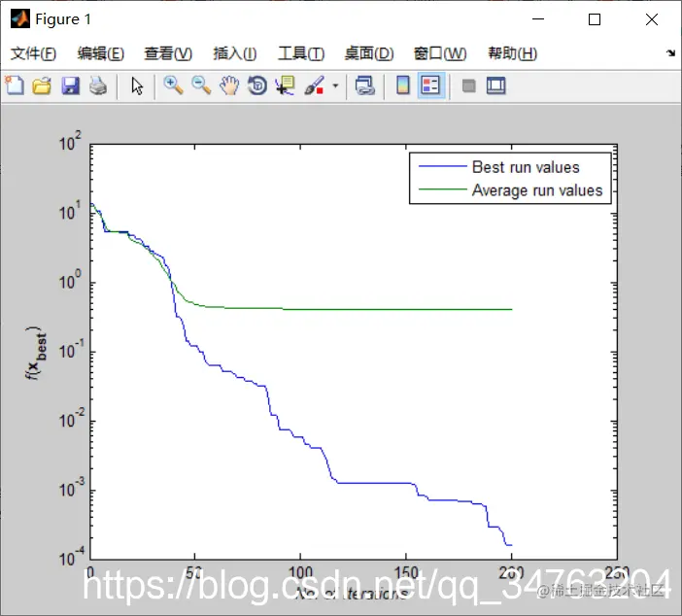
Task: Open the 帮助(H) menu
Action: pyautogui.click(x=512, y=53)
